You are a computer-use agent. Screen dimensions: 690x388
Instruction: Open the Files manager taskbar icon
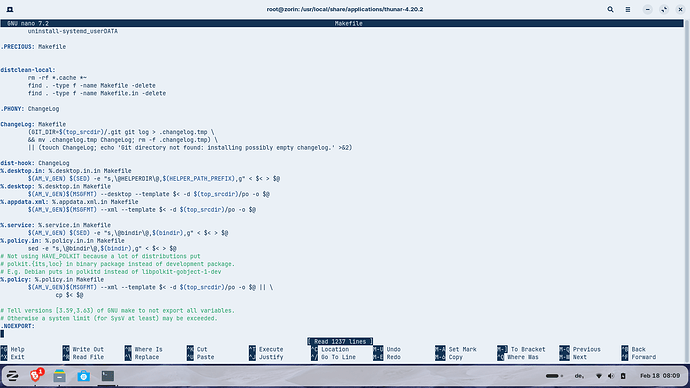[59, 376]
